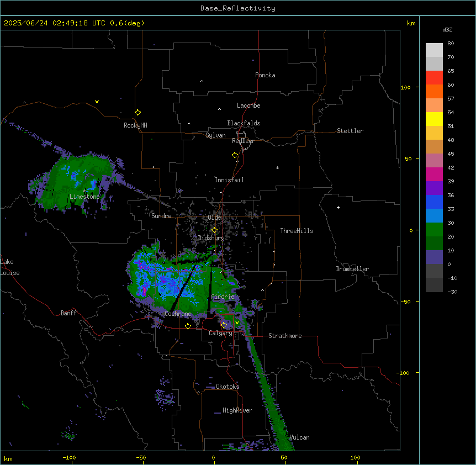476x465 pixels.
Task: Click the Sundre city label
Action: [161, 216]
